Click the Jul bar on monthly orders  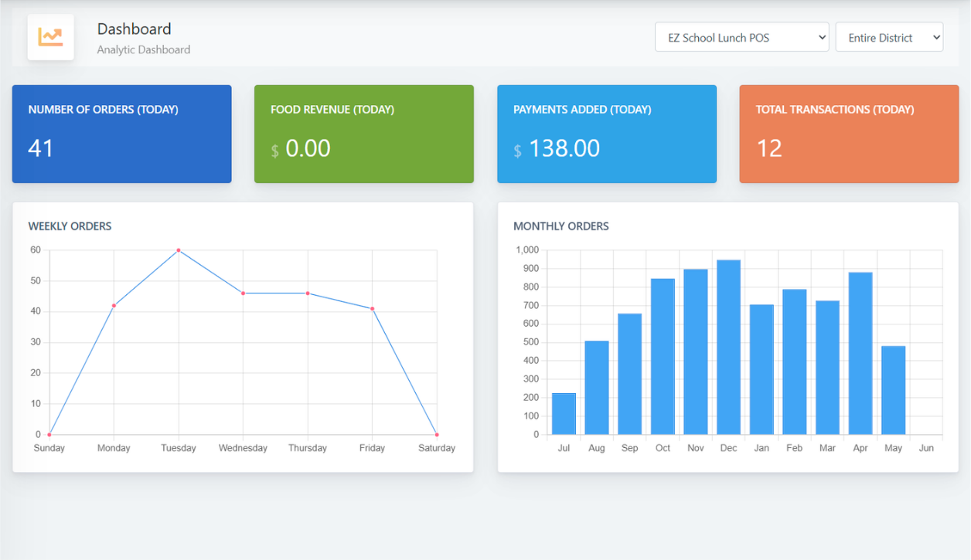[x=564, y=413]
